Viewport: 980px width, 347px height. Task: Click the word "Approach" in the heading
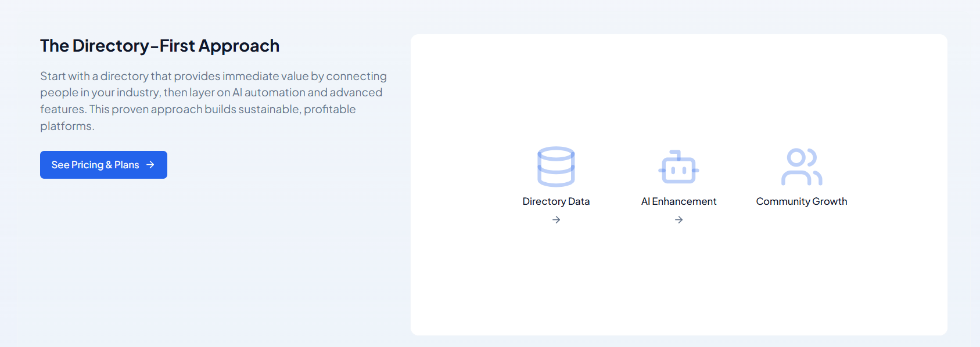coord(239,46)
